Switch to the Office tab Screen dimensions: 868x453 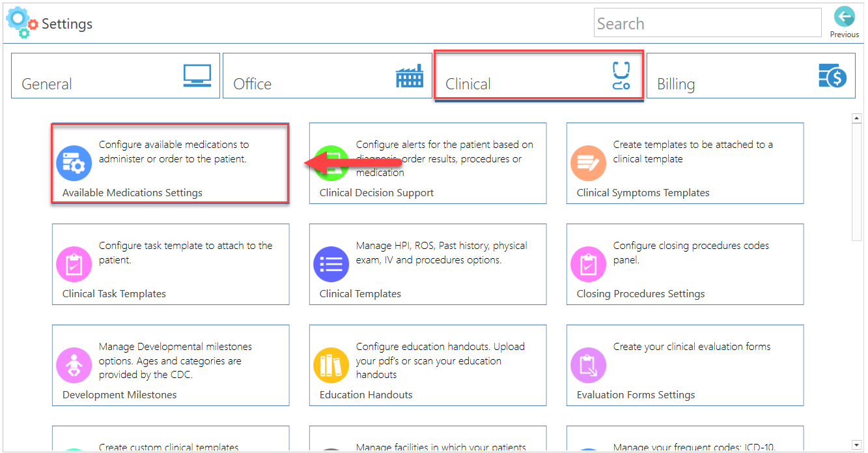tap(328, 76)
